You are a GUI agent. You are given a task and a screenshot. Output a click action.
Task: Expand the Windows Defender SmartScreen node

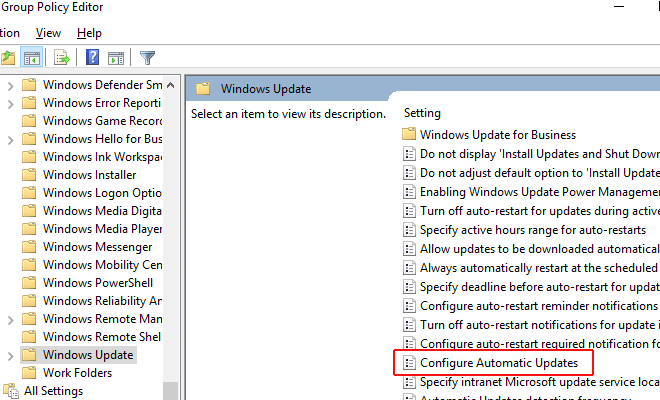tap(11, 86)
